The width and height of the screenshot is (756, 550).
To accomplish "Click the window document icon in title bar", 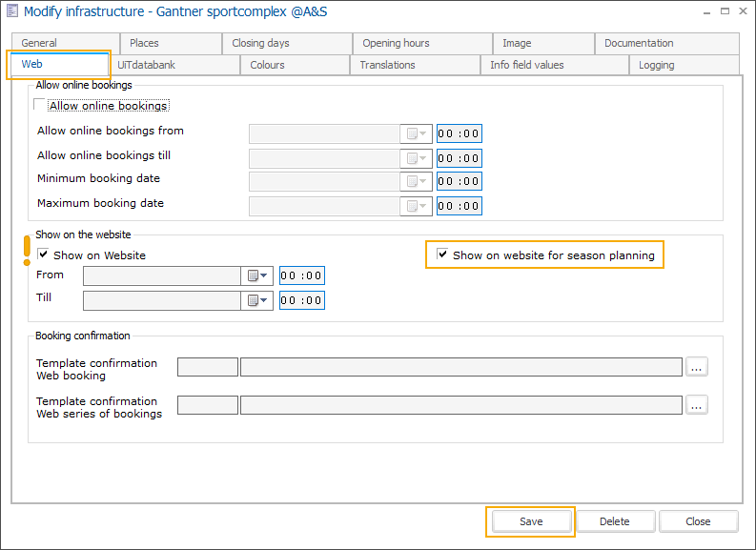I will coord(11,10).
